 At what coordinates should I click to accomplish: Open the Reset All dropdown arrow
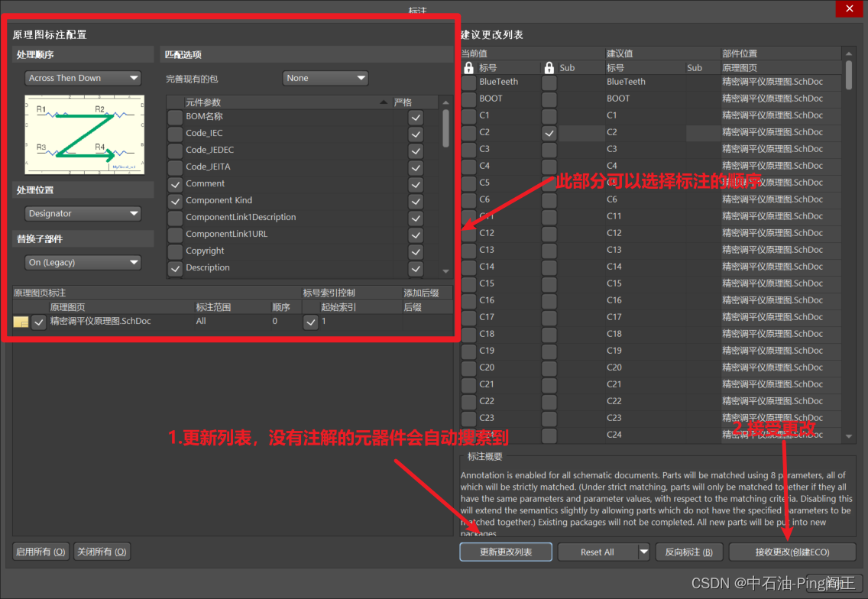(x=643, y=552)
